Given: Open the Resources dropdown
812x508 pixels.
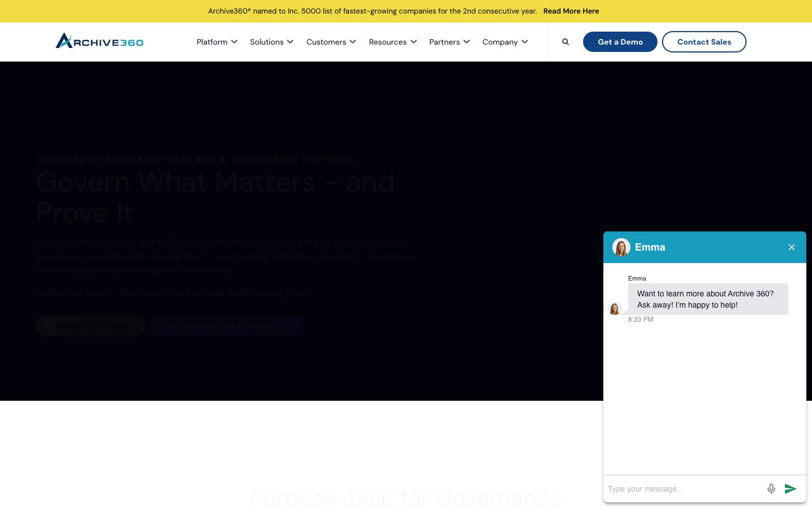Looking at the screenshot, I should (x=392, y=42).
